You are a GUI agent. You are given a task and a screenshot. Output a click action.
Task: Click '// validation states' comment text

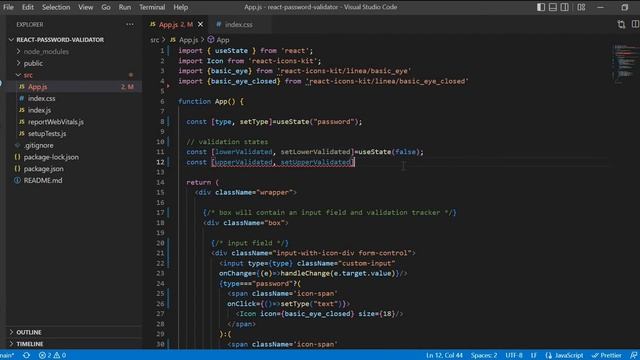click(227, 142)
